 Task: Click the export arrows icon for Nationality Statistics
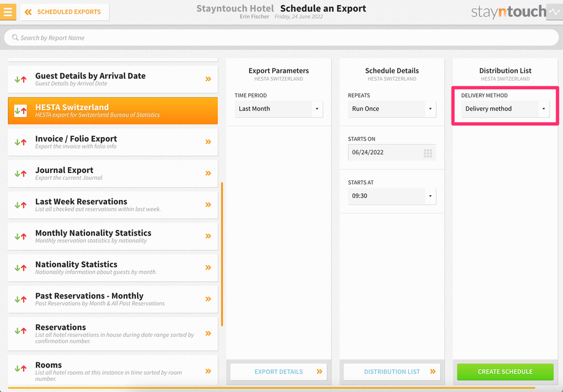[x=20, y=268]
